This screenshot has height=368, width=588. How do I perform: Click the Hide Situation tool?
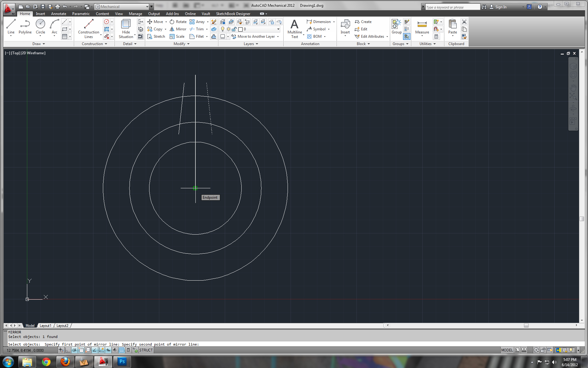(126, 29)
